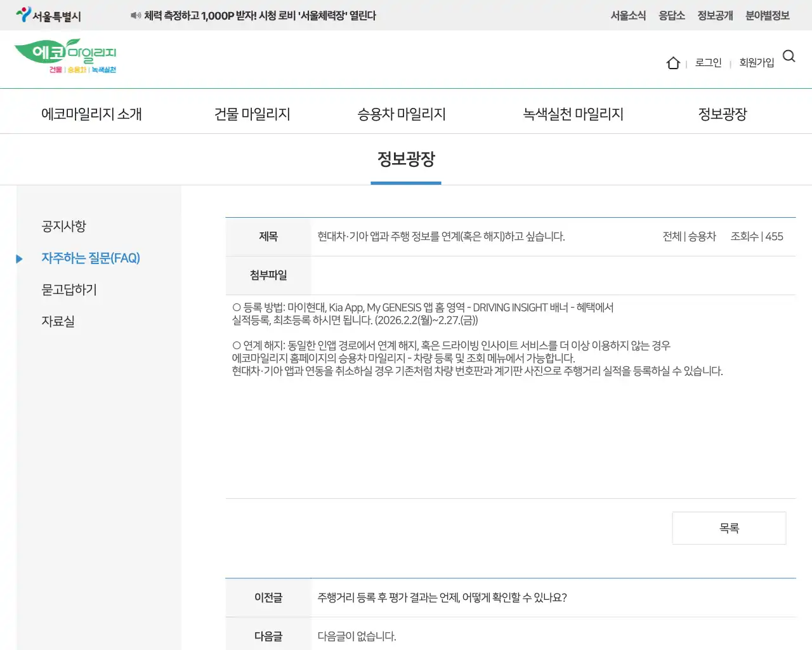The image size is (812, 650).
Task: Open 승용차 마일리지 menu
Action: (402, 114)
